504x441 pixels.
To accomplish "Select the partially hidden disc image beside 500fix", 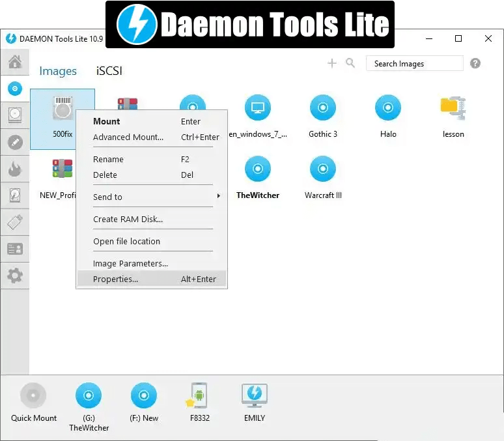I will point(192,102).
